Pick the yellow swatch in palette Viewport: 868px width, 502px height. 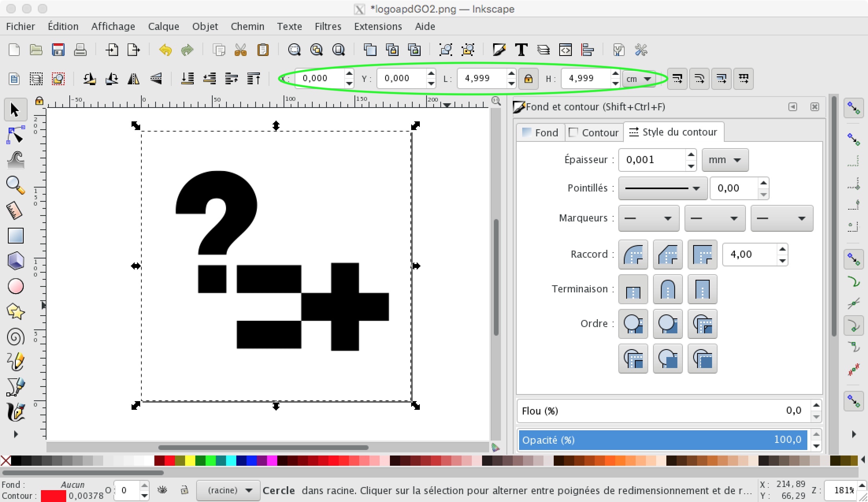tap(190, 460)
